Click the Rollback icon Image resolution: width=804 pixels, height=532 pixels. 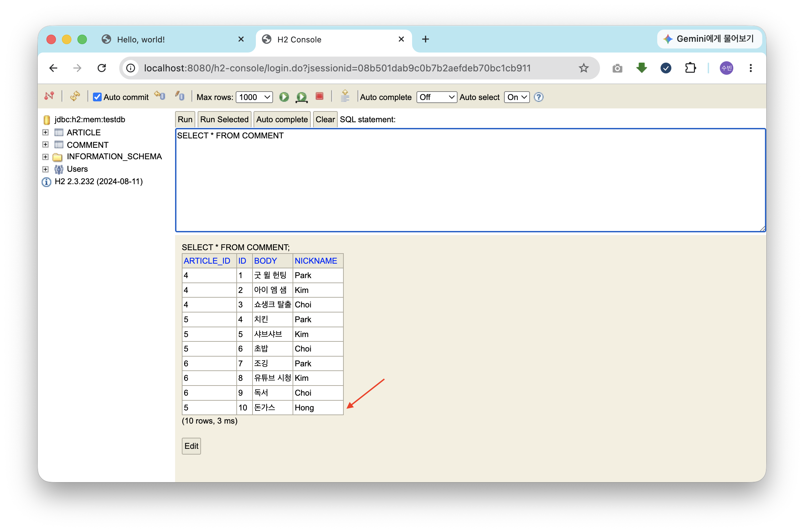coord(160,96)
